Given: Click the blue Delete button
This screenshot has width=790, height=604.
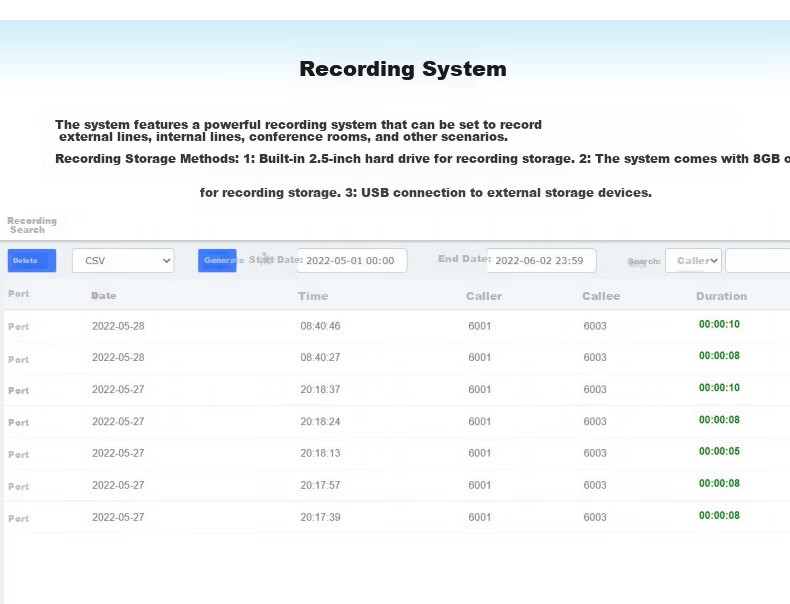Looking at the screenshot, I should (32, 260).
